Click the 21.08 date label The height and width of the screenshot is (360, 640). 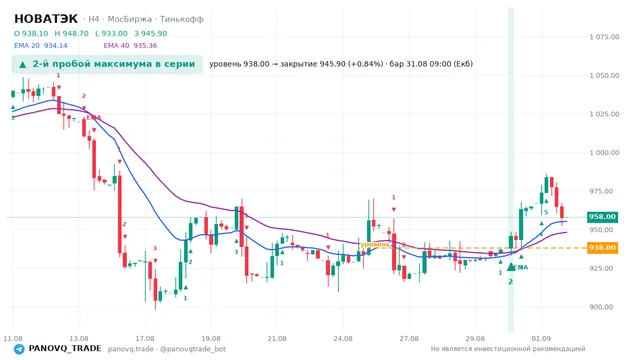pyautogui.click(x=277, y=338)
